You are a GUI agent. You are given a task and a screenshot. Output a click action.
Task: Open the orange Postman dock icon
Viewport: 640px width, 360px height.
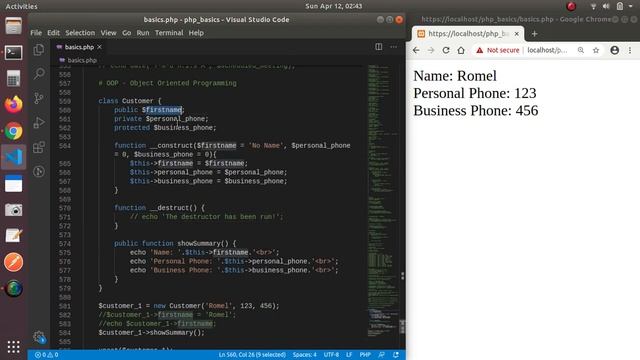[x=13, y=262]
